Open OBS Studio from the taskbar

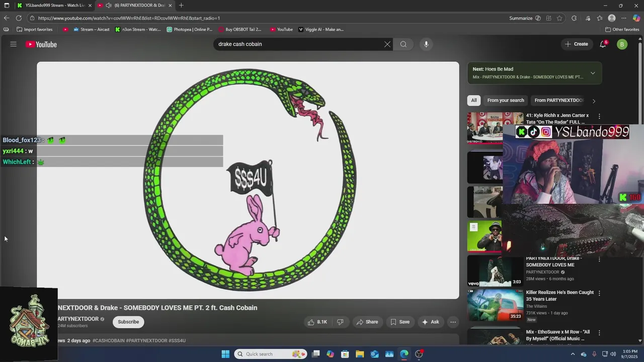(419, 354)
